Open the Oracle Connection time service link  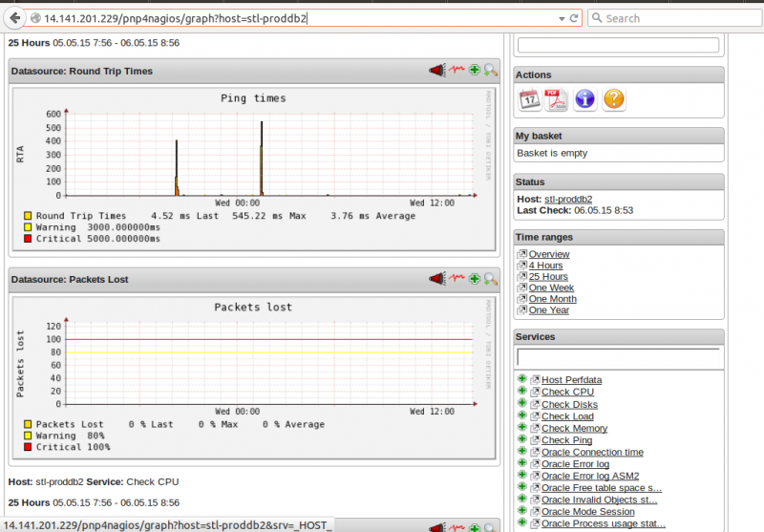click(592, 453)
